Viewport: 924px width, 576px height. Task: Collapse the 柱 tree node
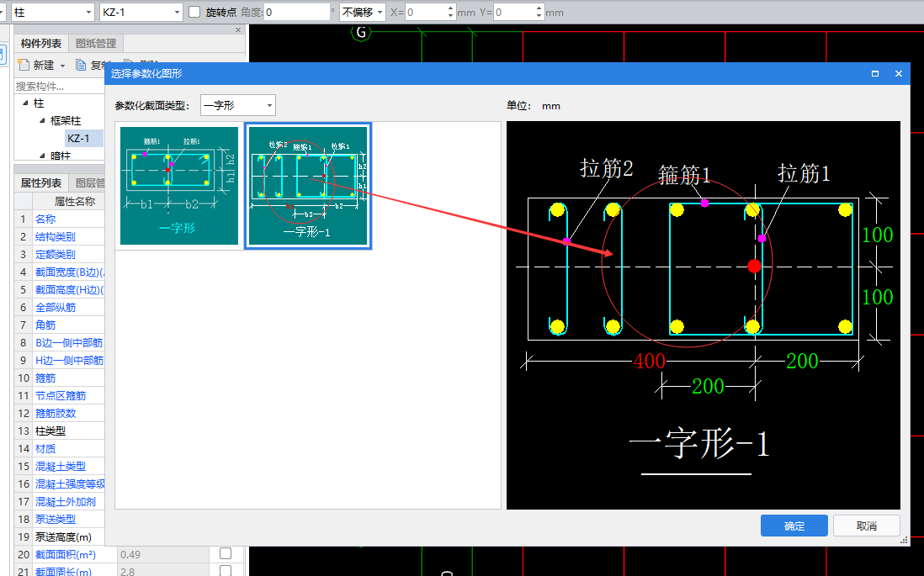click(25, 103)
